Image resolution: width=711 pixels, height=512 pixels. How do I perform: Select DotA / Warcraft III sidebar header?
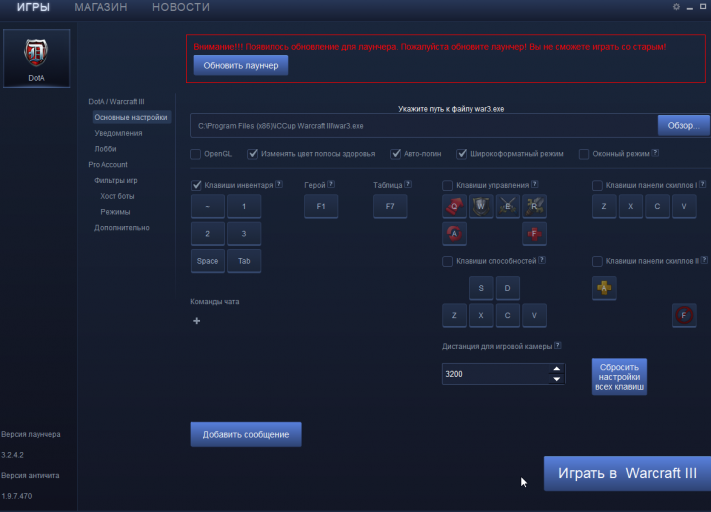[117, 102]
